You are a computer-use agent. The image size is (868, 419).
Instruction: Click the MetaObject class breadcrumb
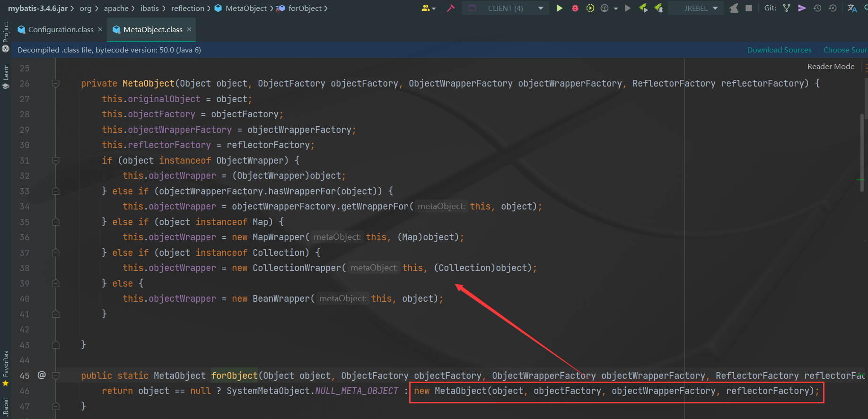click(241, 8)
